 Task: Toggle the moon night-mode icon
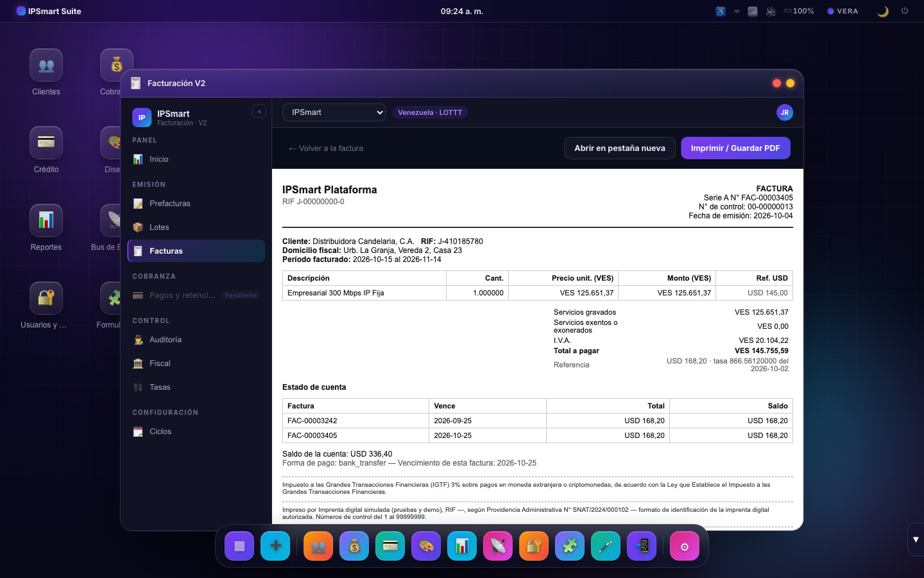tap(883, 11)
